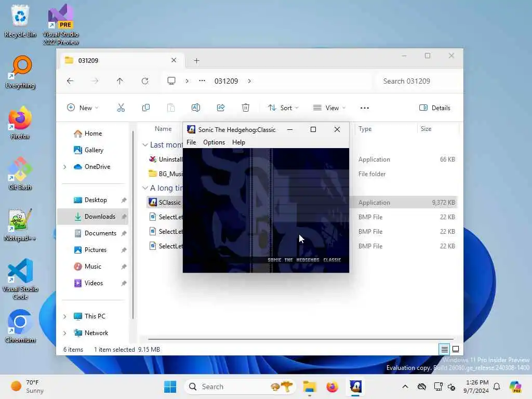
Task: Open Everything desktop icon
Action: point(20,72)
